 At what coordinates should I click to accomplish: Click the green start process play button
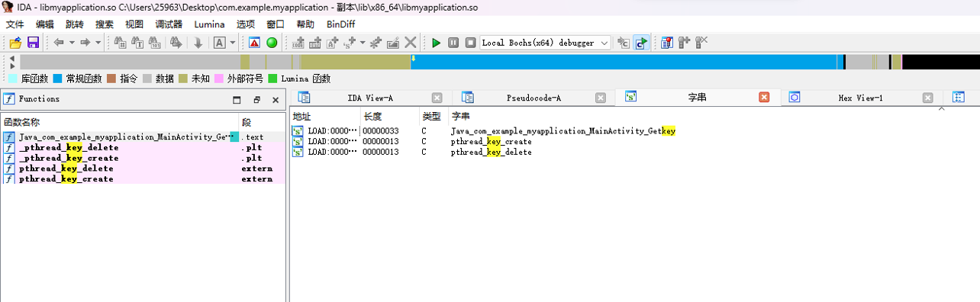point(436,43)
